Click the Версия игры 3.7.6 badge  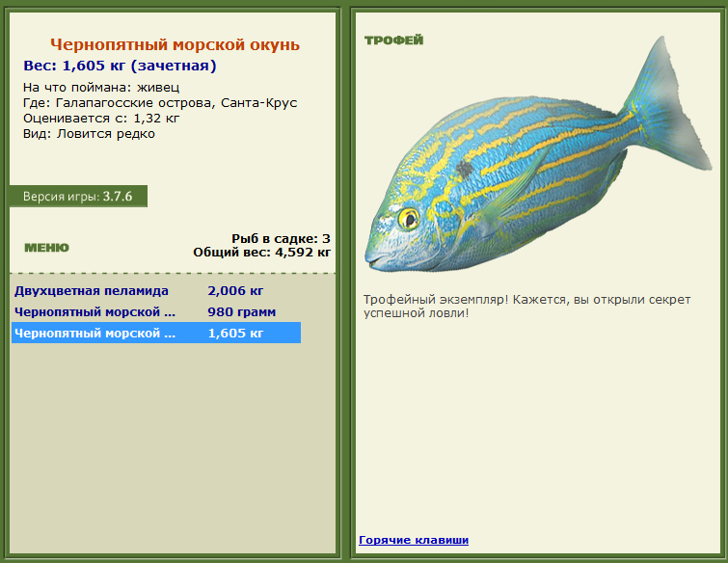(x=78, y=197)
